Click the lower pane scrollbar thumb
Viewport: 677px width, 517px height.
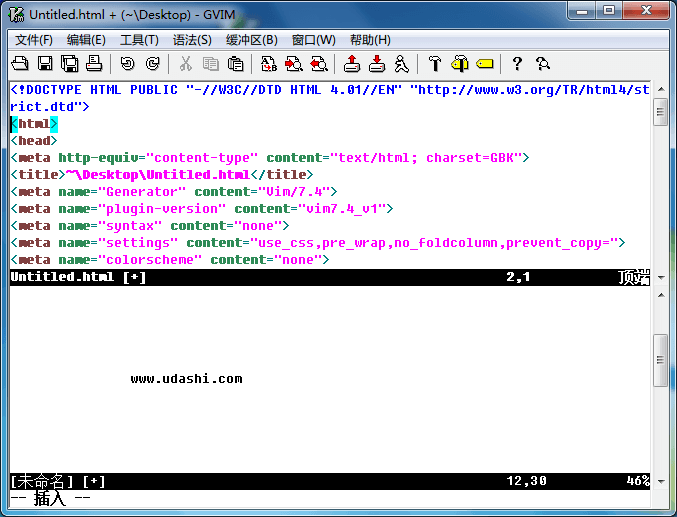pyautogui.click(x=660, y=360)
